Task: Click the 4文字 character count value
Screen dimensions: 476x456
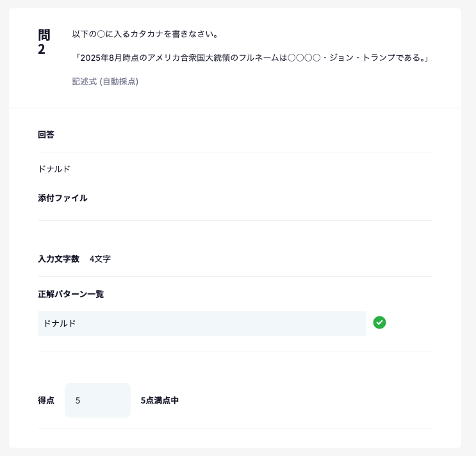Action: pos(100,259)
